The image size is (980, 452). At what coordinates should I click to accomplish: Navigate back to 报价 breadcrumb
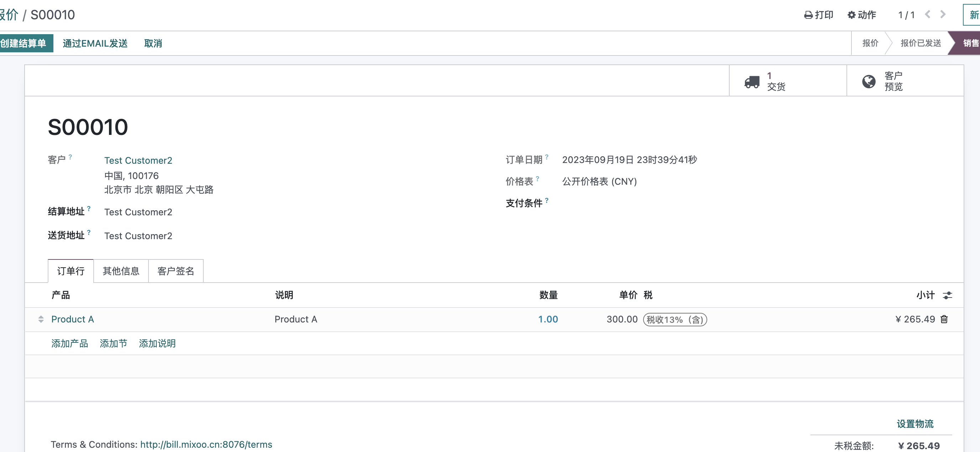coord(9,15)
